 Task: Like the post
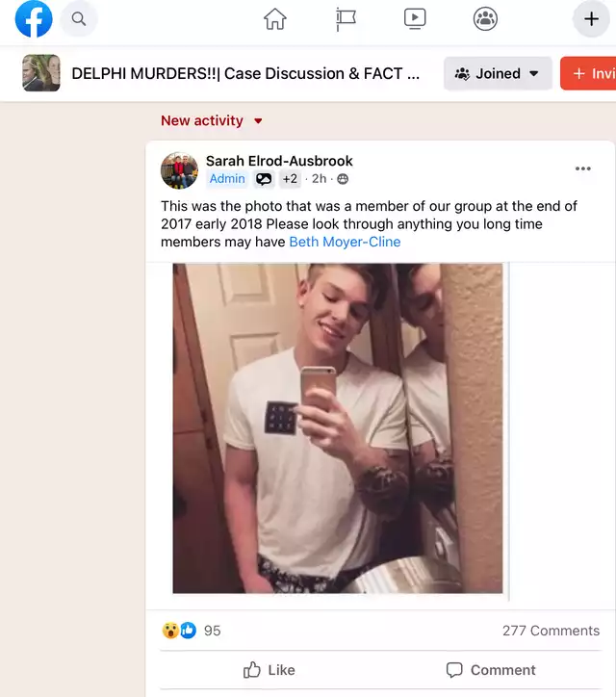tap(269, 670)
